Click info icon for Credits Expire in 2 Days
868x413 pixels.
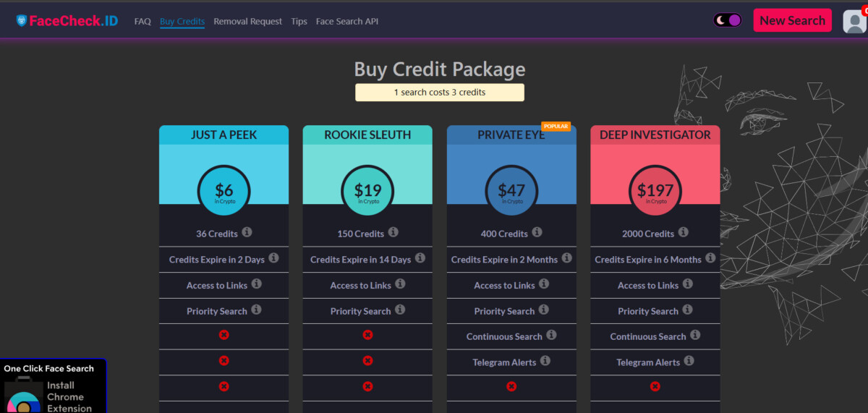tap(273, 258)
